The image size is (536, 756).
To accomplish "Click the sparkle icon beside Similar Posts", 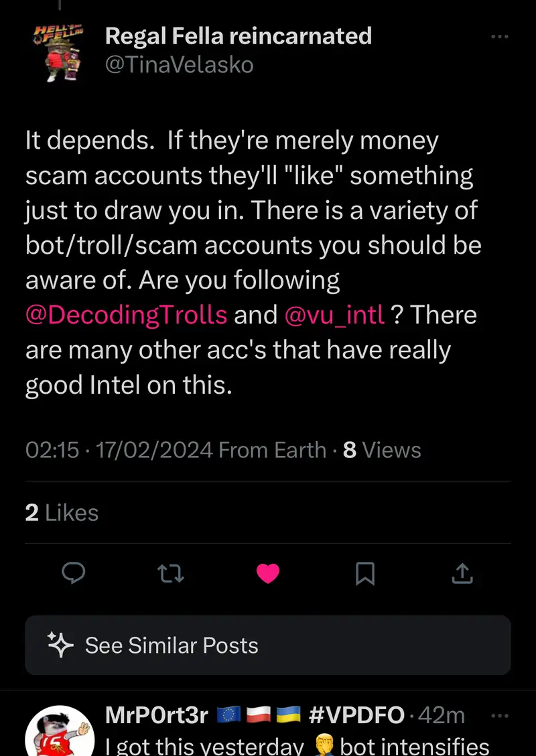I will click(x=60, y=645).
